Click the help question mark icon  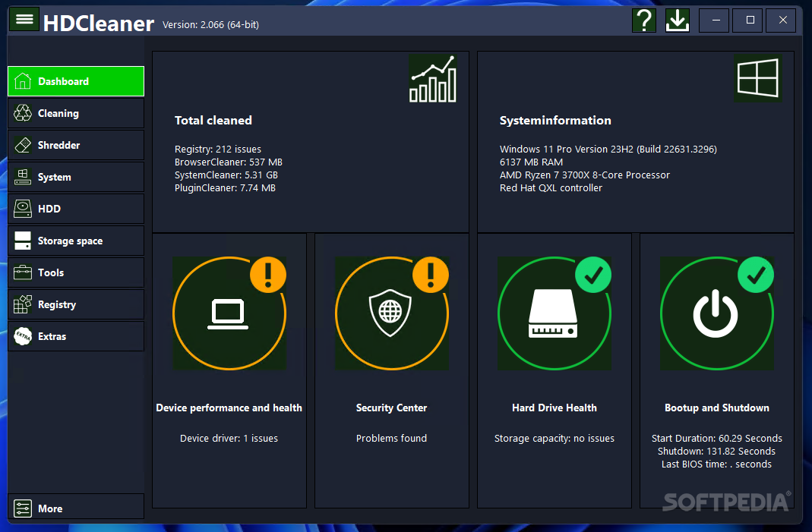(643, 20)
